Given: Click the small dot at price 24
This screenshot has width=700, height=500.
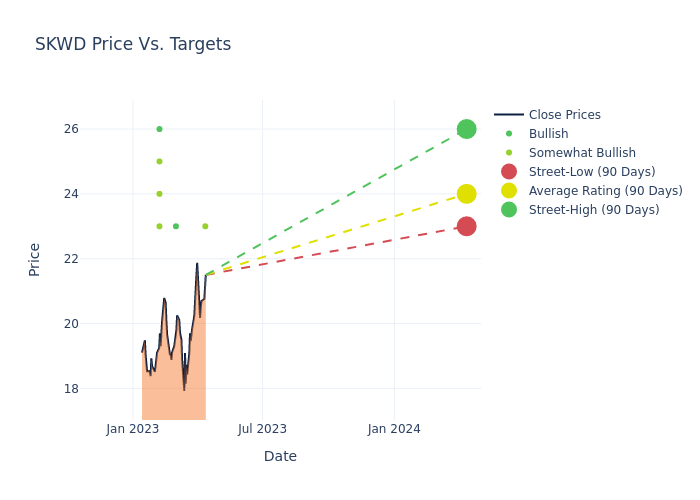Looking at the screenshot, I should coord(159,194).
